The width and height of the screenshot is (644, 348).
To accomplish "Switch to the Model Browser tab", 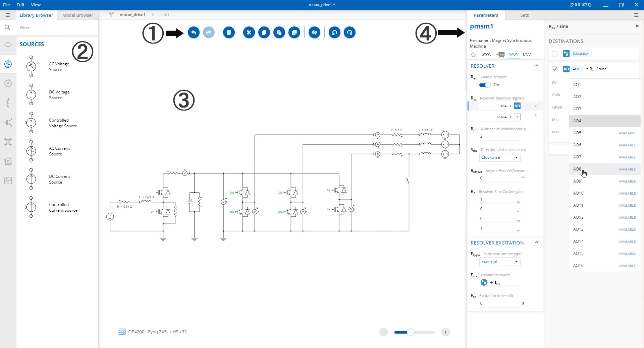I will tap(77, 15).
